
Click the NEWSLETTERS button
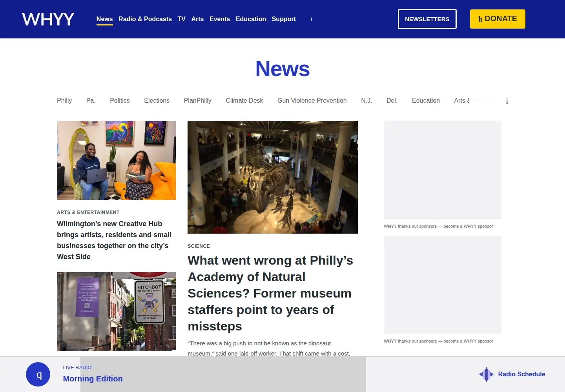427,19
